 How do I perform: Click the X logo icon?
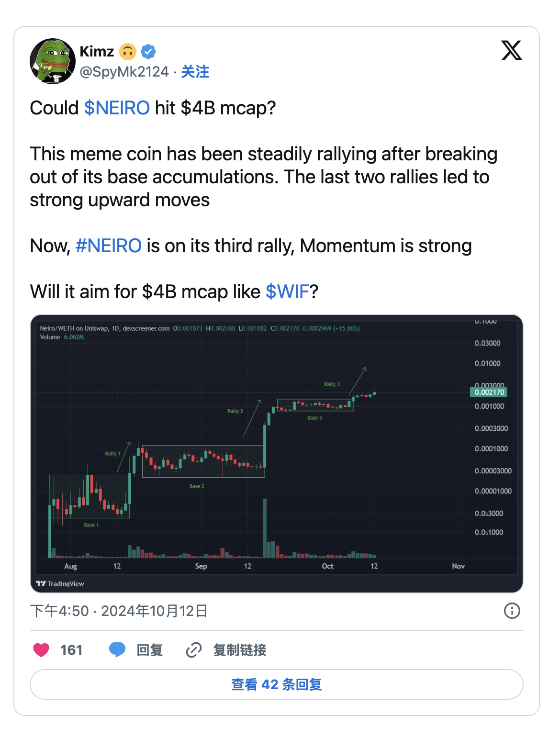point(511,50)
